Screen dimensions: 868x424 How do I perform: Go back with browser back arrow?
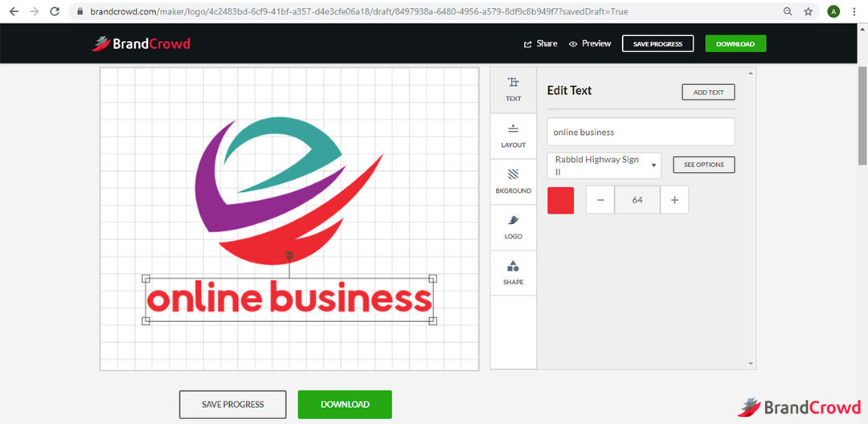(14, 11)
